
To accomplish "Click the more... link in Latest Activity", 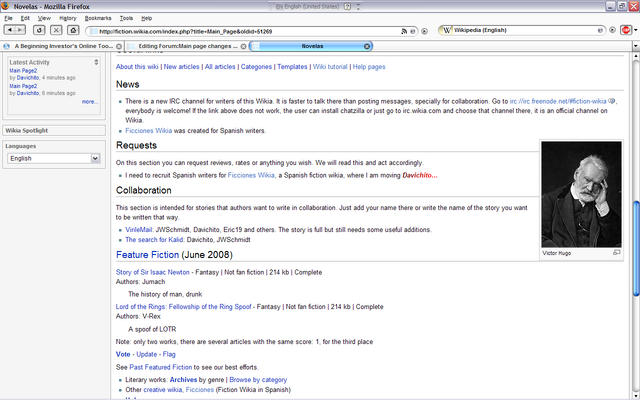I will (x=90, y=102).
